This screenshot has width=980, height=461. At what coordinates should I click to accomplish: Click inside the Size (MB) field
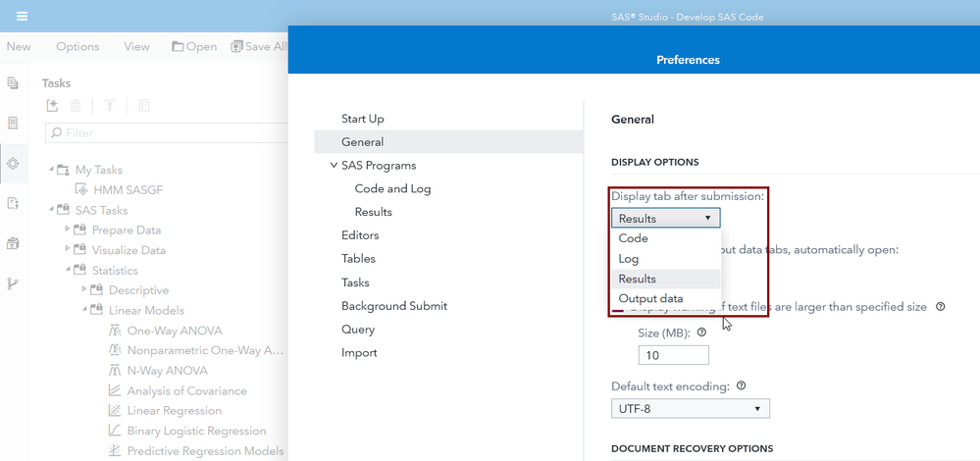point(673,355)
